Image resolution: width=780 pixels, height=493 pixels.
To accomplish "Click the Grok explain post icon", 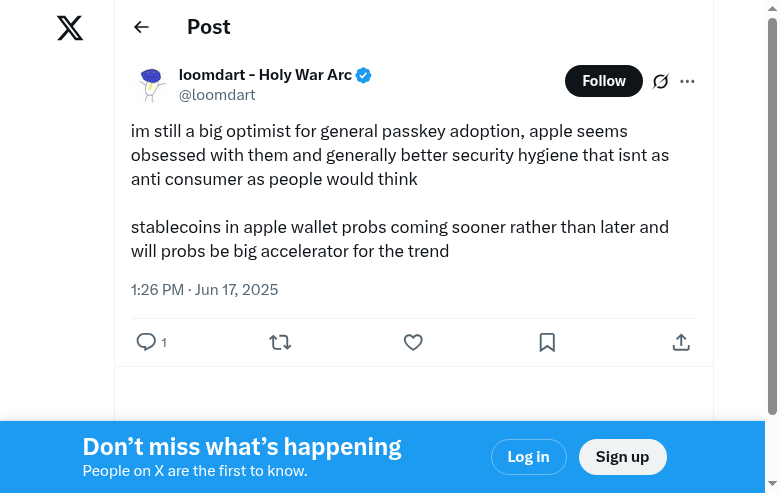I will click(x=660, y=81).
